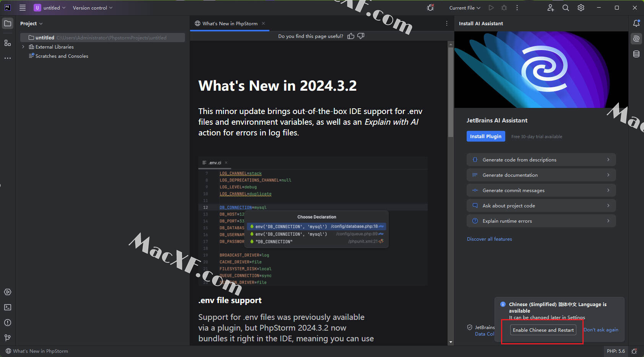Click PHP: 5.6 language level status
644x357 pixels.
pyautogui.click(x=616, y=351)
